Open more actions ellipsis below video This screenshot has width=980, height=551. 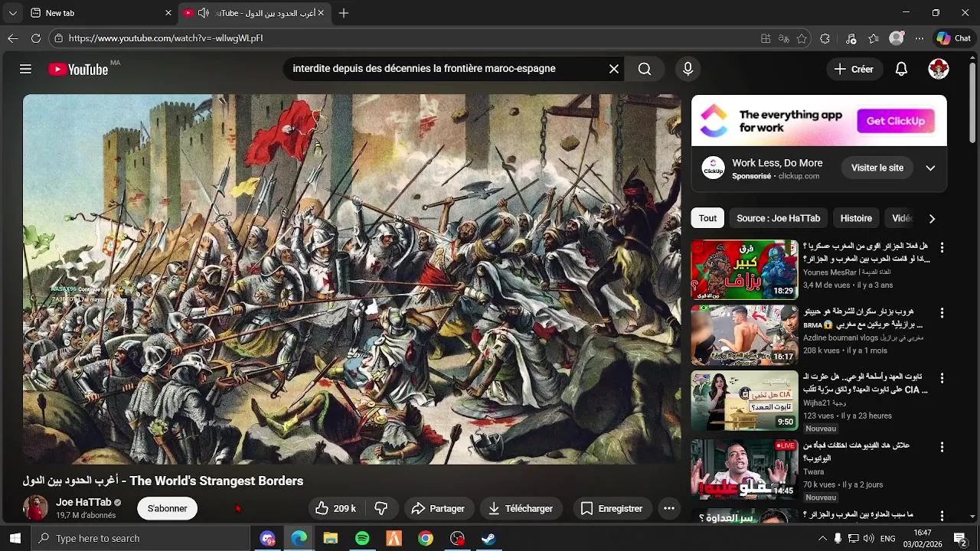(x=669, y=508)
